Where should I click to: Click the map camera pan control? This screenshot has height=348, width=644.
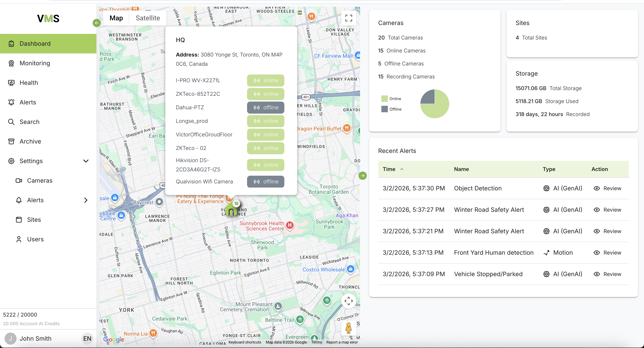pos(349,301)
